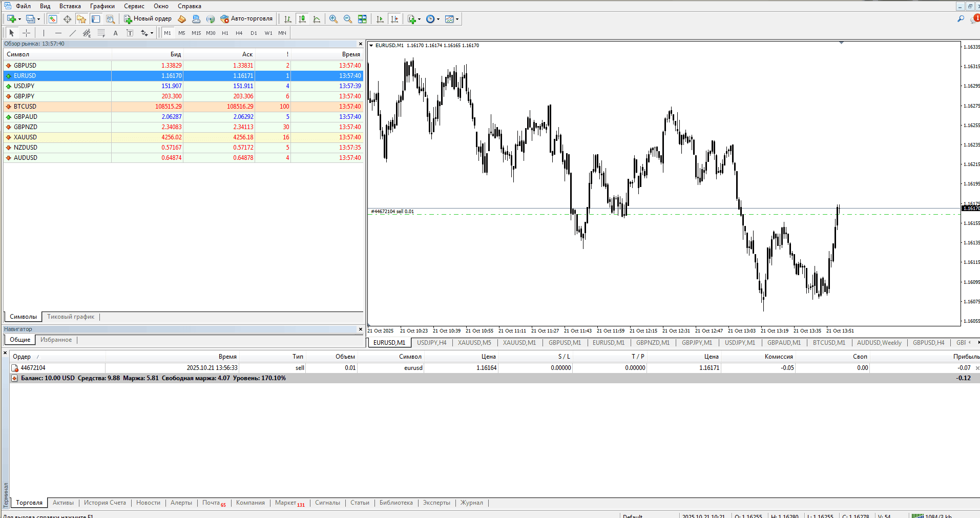Image resolution: width=980 pixels, height=518 pixels.
Task: Toggle the Авто-торговля button
Action: pyautogui.click(x=246, y=19)
